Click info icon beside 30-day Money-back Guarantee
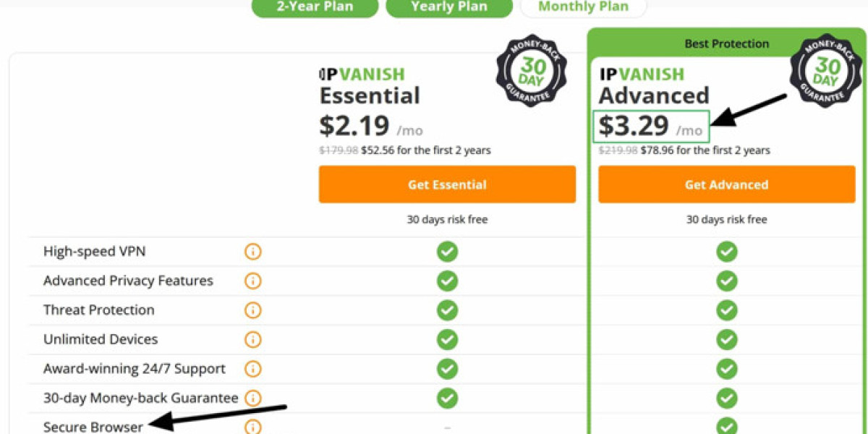The height and width of the screenshot is (434, 868). pyautogui.click(x=252, y=398)
